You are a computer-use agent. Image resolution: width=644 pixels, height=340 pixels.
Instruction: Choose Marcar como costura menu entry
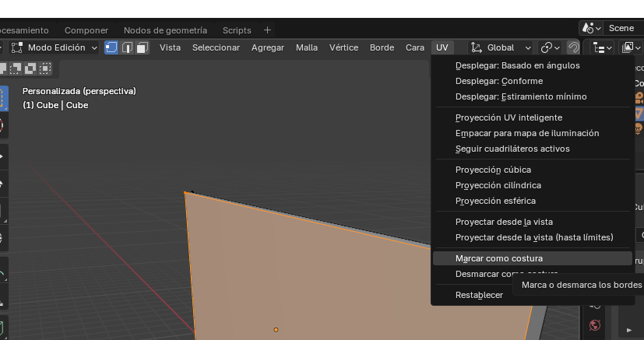point(499,258)
